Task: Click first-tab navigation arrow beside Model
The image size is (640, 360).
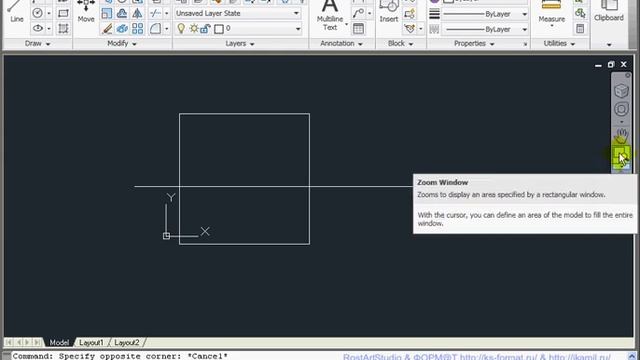Action: [9, 342]
